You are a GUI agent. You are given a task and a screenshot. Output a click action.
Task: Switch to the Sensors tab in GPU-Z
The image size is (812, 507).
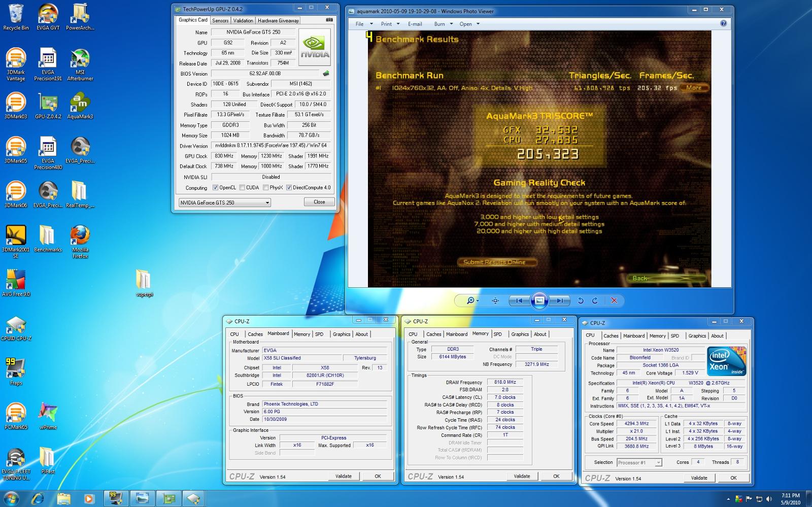tap(220, 21)
